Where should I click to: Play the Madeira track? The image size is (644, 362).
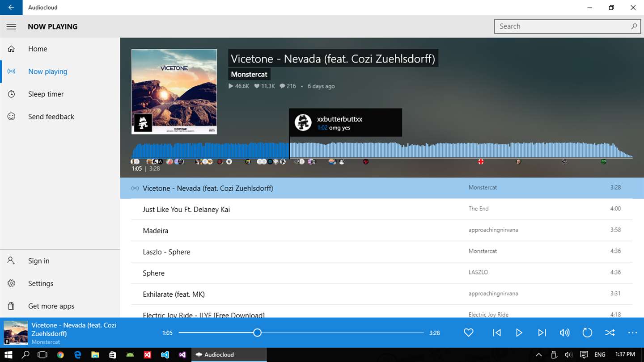[x=382, y=231]
